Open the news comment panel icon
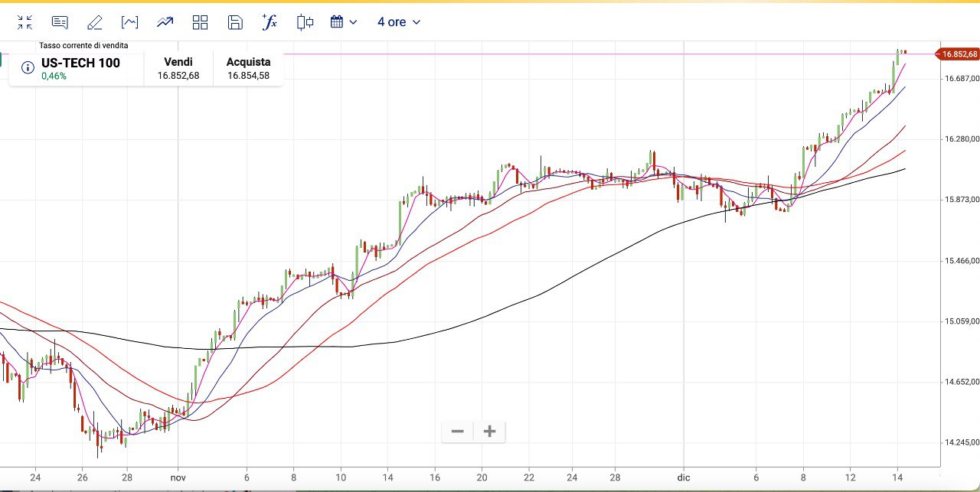980x492 pixels. pos(60,22)
